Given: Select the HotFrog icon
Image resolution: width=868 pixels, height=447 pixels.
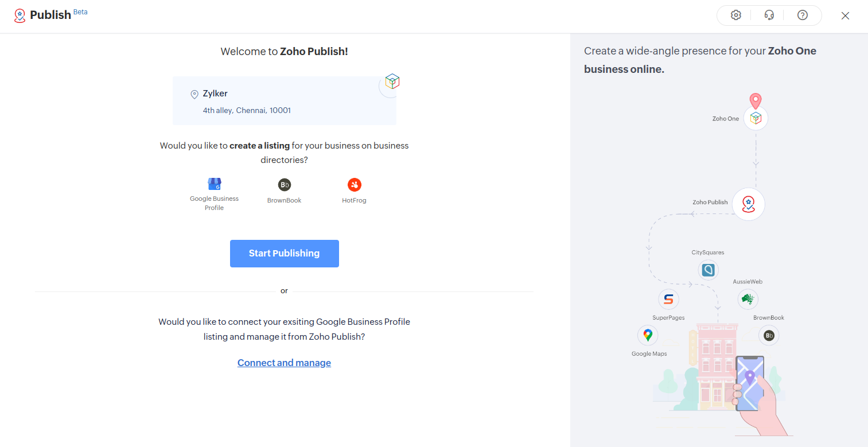Looking at the screenshot, I should (354, 185).
